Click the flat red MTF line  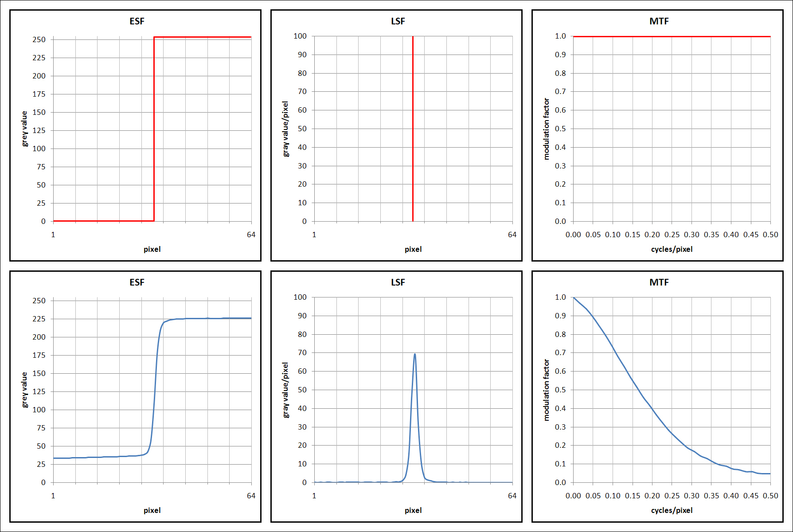tap(672, 36)
